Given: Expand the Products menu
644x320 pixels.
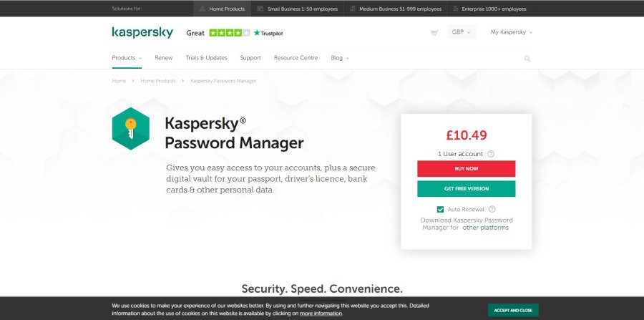Looking at the screenshot, I should tap(127, 58).
